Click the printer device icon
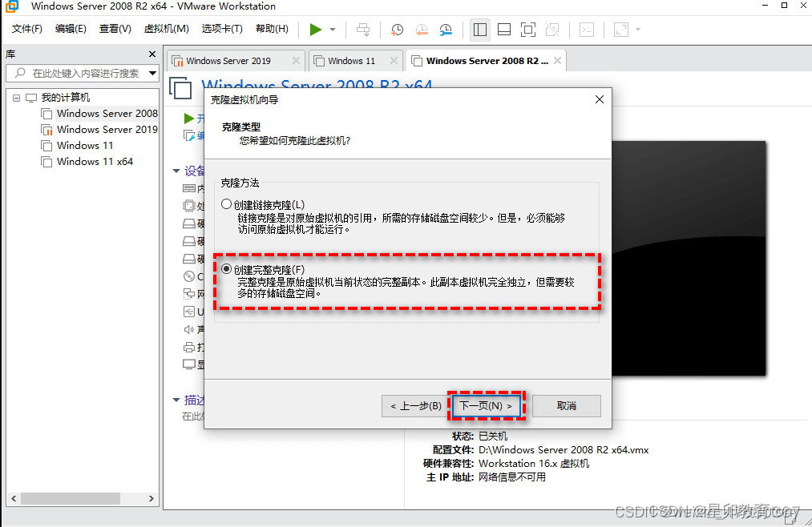Viewport: 812px width, 527px height. pyautogui.click(x=189, y=347)
